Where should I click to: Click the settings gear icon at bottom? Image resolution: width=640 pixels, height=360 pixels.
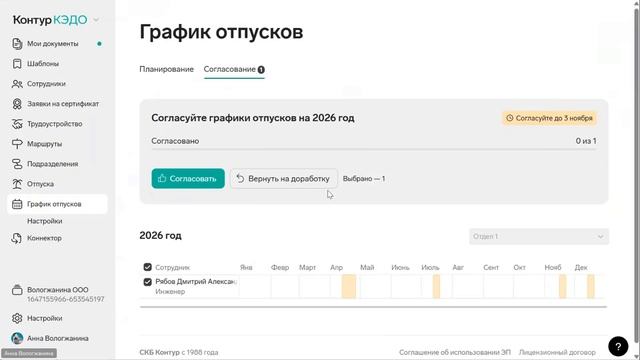coord(17,318)
